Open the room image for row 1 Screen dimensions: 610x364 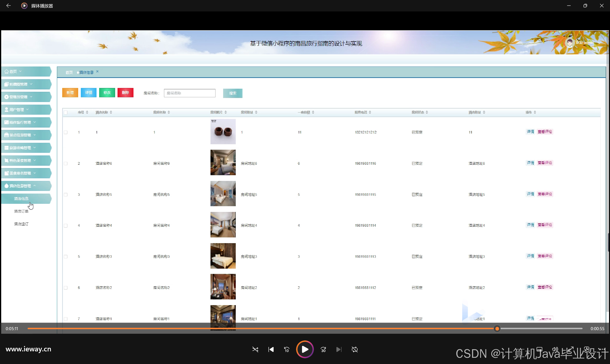tap(223, 132)
